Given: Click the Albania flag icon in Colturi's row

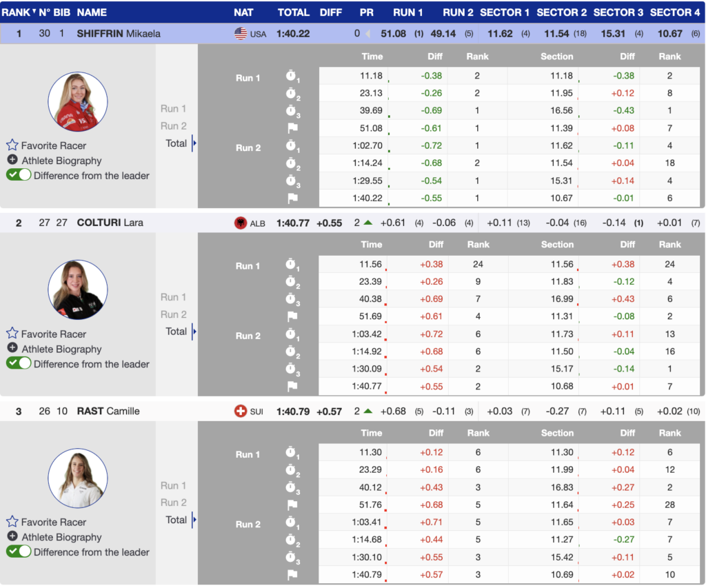Looking at the screenshot, I should (x=240, y=223).
